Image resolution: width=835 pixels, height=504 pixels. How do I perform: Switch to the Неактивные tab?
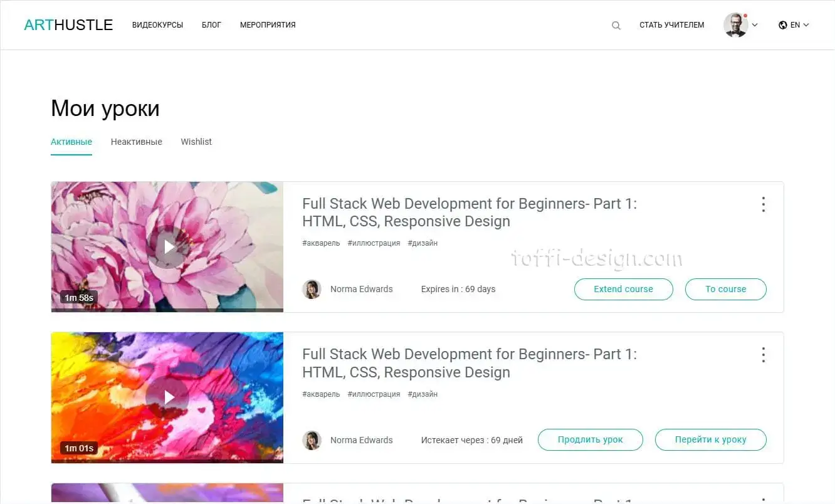(136, 142)
